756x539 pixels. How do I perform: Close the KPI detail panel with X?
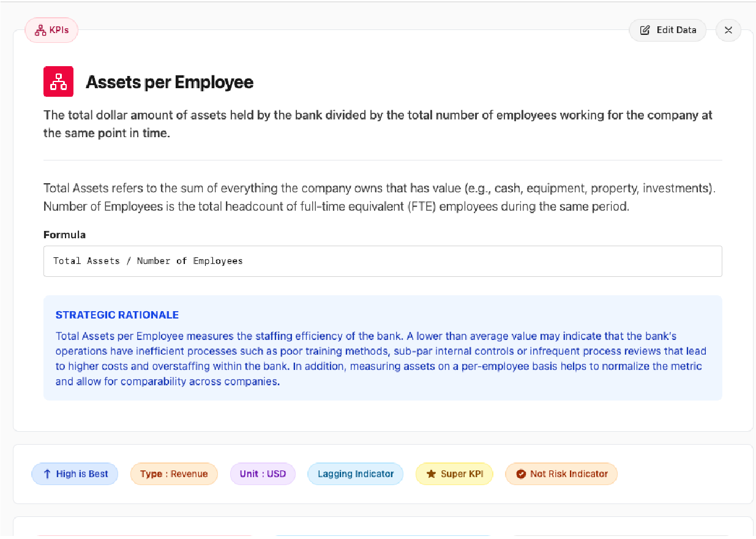(728, 30)
